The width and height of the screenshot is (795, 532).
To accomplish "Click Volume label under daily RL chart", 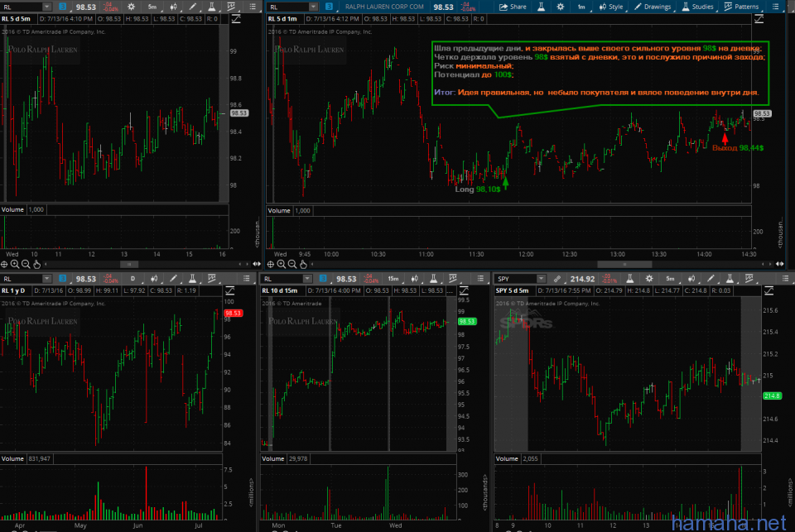I will (x=12, y=458).
